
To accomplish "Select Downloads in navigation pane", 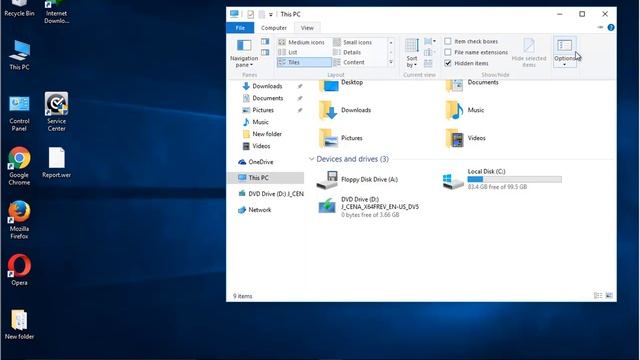I will pos(267,86).
